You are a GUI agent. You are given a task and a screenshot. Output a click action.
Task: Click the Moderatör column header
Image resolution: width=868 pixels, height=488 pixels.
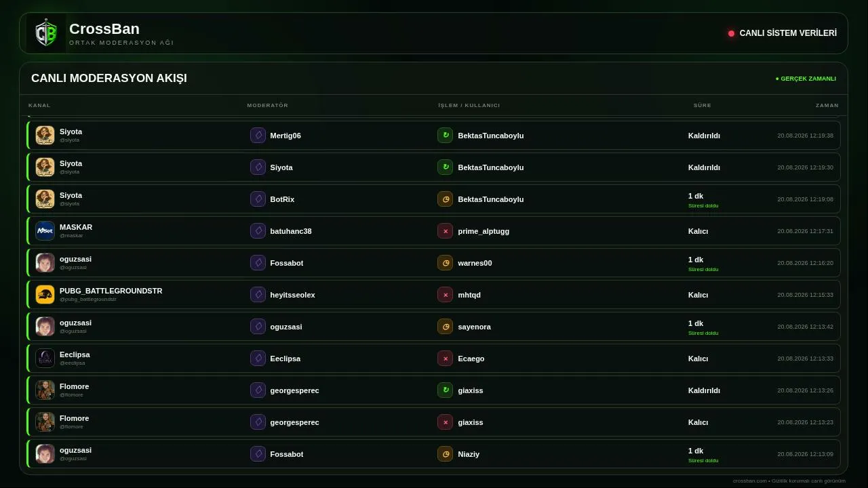[267, 105]
